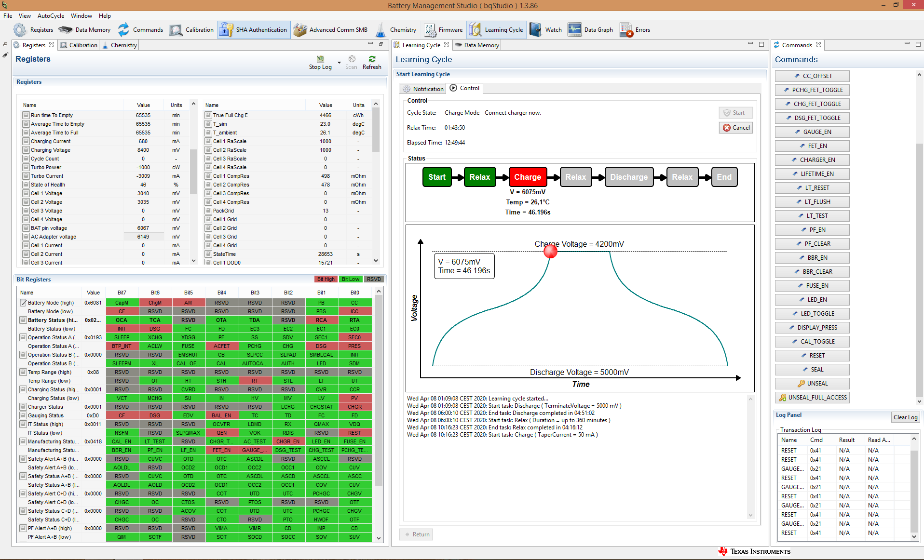Switch to the Notification tab
924x560 pixels.
pos(423,89)
